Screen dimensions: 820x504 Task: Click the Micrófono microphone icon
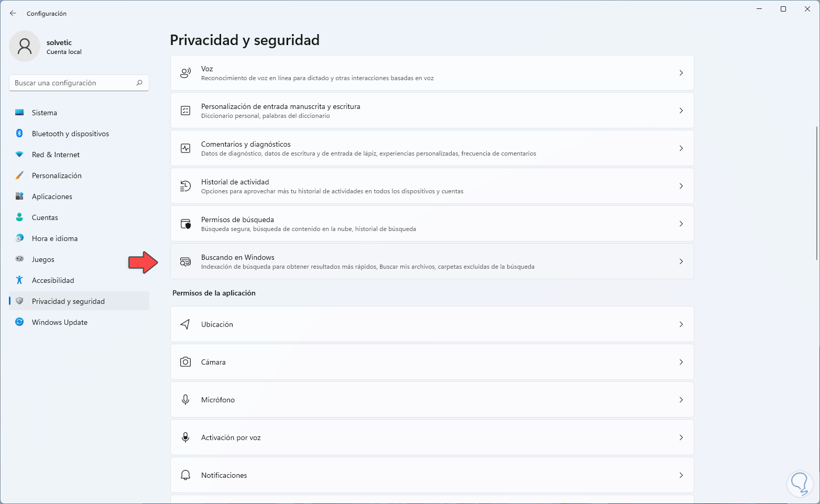[x=185, y=400]
